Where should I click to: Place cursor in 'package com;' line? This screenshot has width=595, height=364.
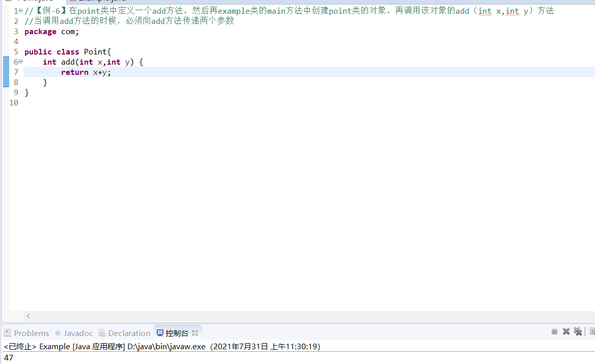tap(51, 32)
